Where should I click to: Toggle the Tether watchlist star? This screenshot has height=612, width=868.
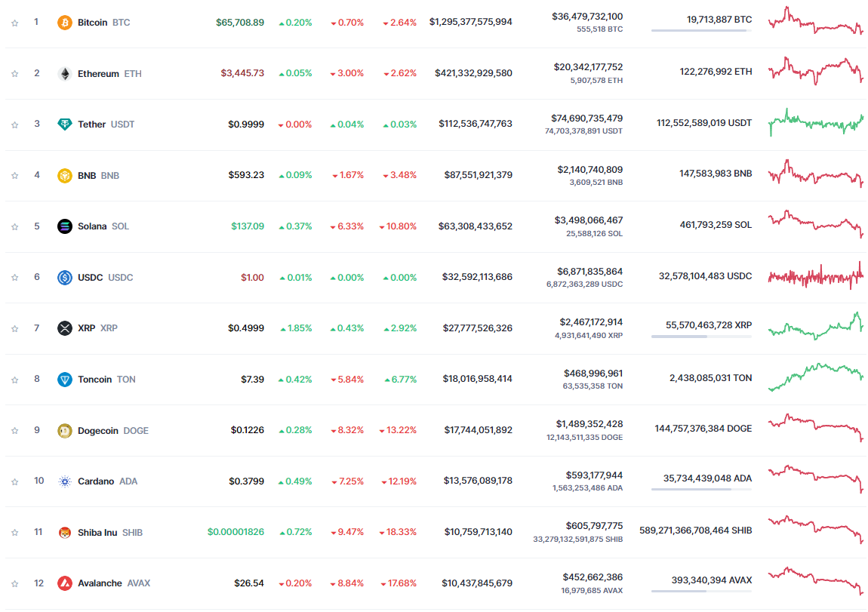[x=15, y=125]
